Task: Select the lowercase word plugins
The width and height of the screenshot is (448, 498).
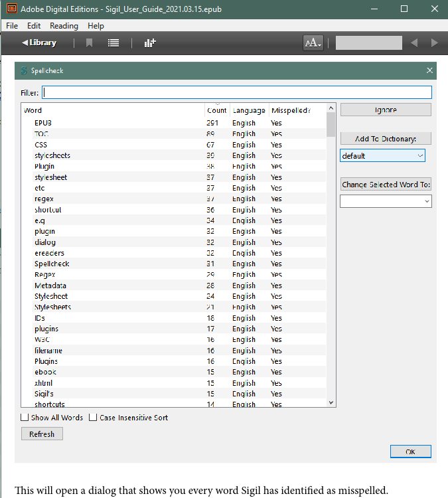Action: [x=46, y=329]
